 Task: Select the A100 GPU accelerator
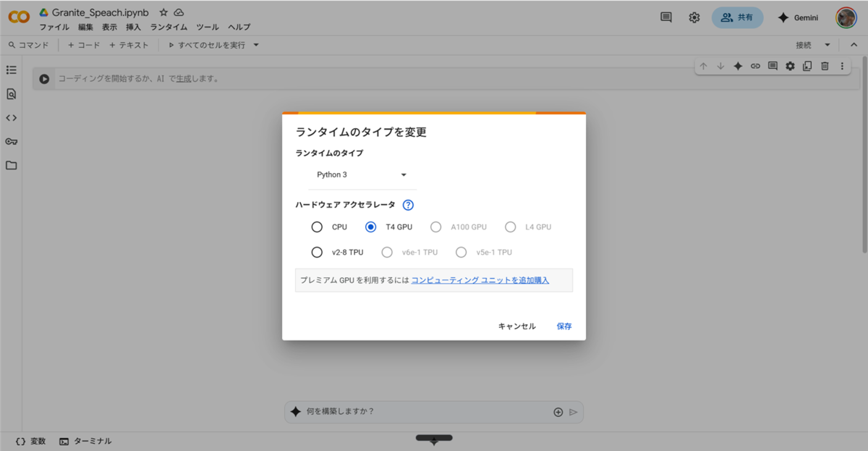[436, 227]
